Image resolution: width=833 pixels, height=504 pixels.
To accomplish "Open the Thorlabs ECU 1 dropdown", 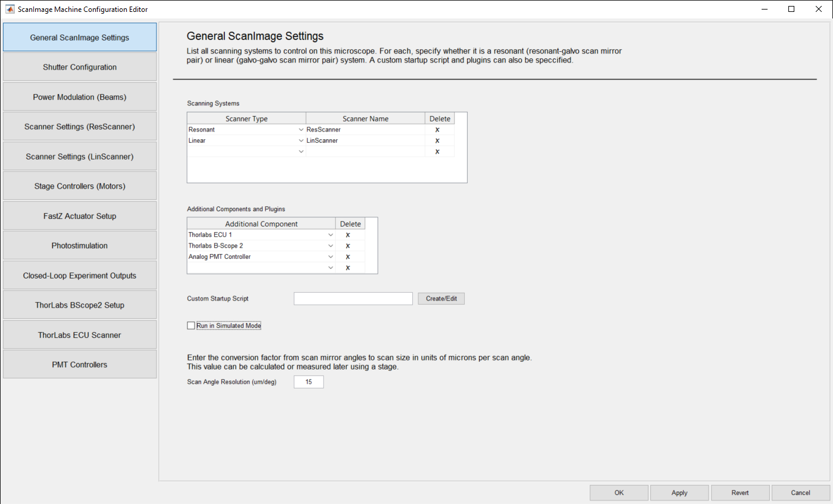I will click(x=331, y=234).
